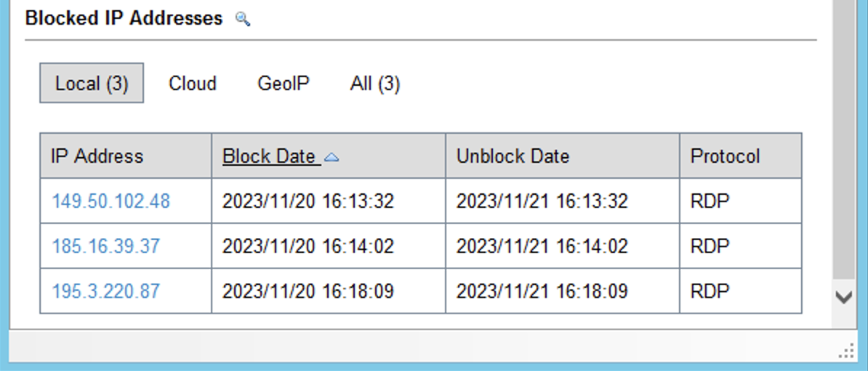Click the vertical scrollbar track
868x371 pixels.
[x=843, y=145]
